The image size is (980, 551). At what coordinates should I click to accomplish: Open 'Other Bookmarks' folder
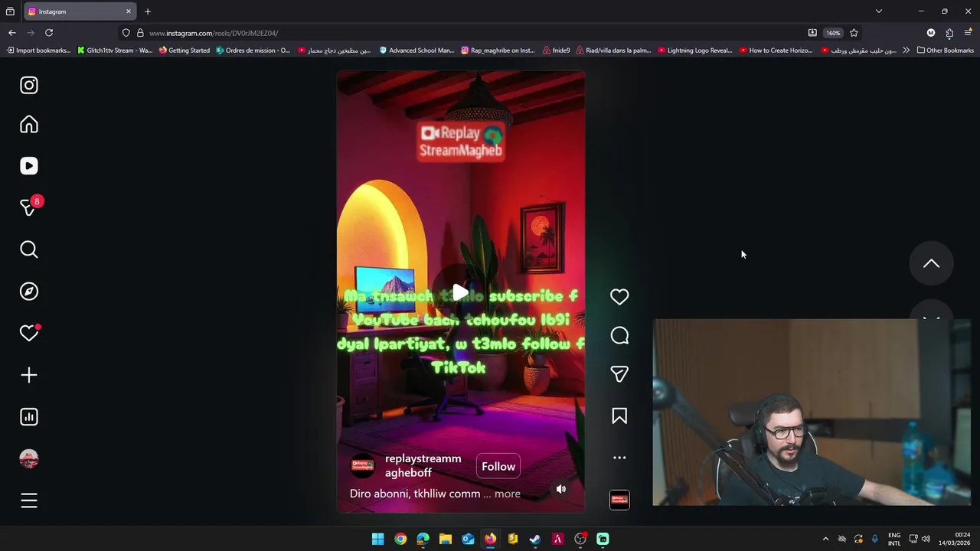pyautogui.click(x=945, y=51)
